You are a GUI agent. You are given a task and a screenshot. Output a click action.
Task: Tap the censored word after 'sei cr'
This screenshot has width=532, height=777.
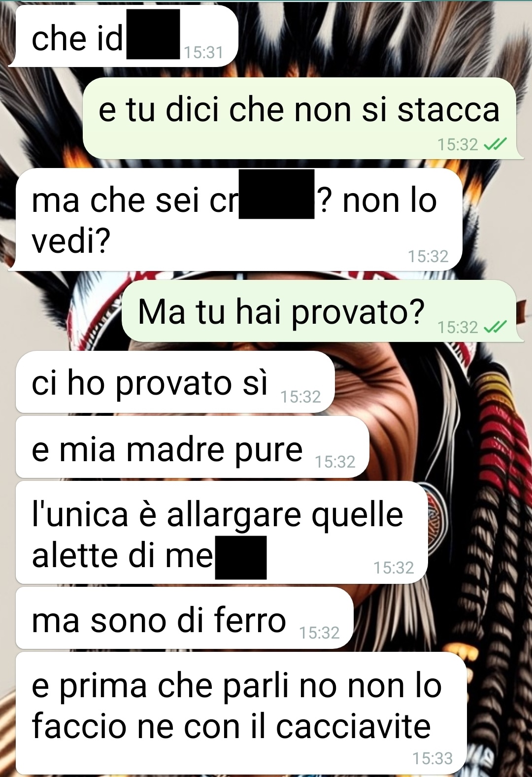click(277, 194)
